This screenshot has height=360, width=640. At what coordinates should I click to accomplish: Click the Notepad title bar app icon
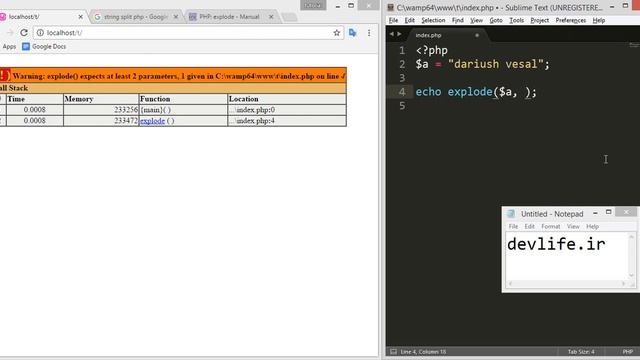(511, 213)
